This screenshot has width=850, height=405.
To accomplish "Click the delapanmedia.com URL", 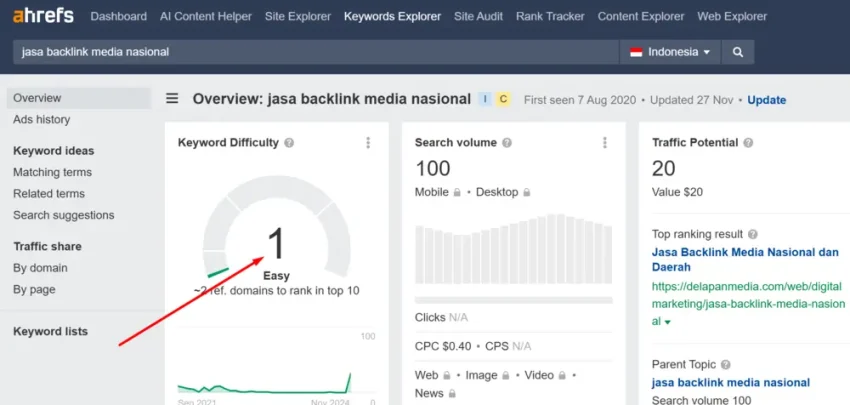I will pyautogui.click(x=748, y=304).
